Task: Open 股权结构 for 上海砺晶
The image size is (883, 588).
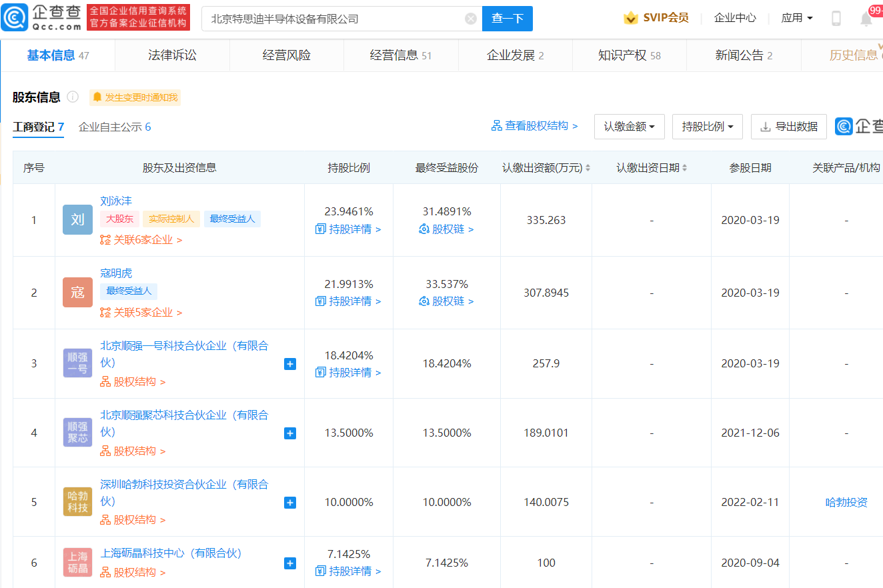Action: pyautogui.click(x=133, y=573)
